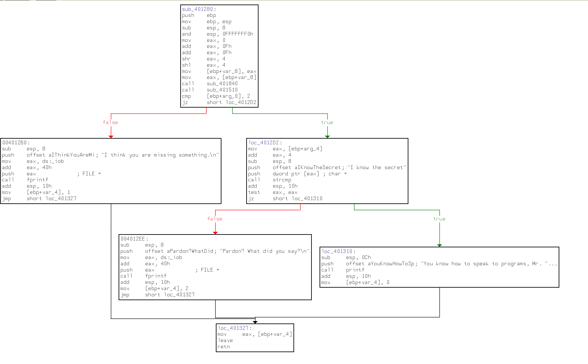The image size is (588, 364).
Task: Select 'mov [ebp+var_4], 1' instruction
Action: pyautogui.click(x=36, y=192)
